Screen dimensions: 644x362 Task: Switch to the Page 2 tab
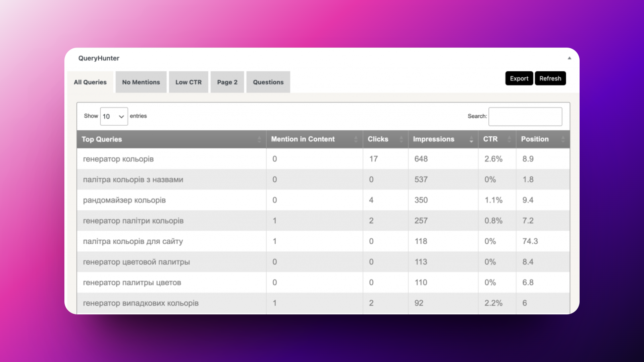point(227,82)
